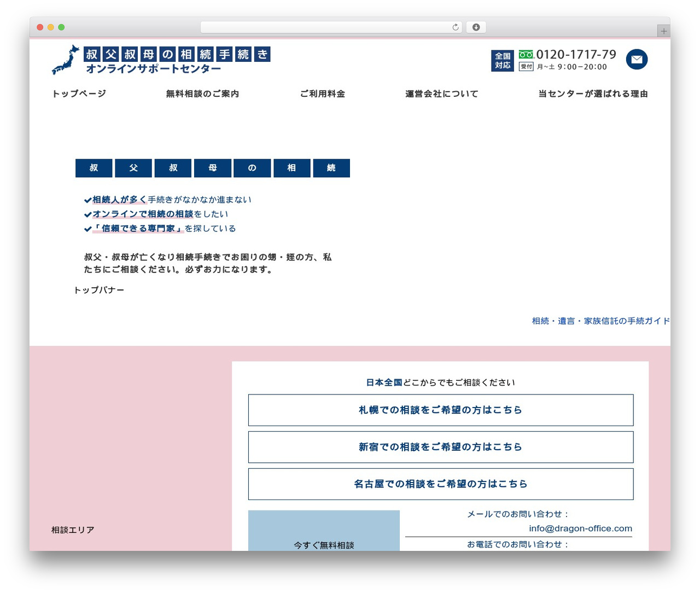Image resolution: width=700 pixels, height=593 pixels.
Task: Click the browser address bar
Action: (331, 27)
